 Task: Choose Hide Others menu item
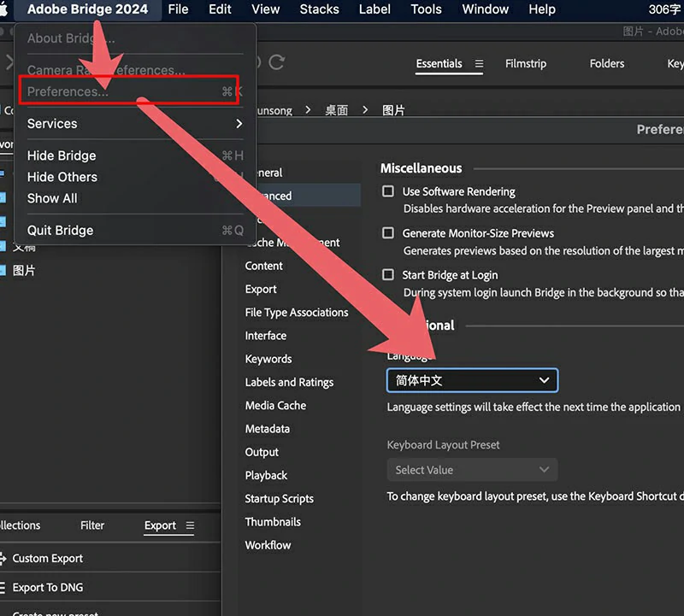coord(135,177)
